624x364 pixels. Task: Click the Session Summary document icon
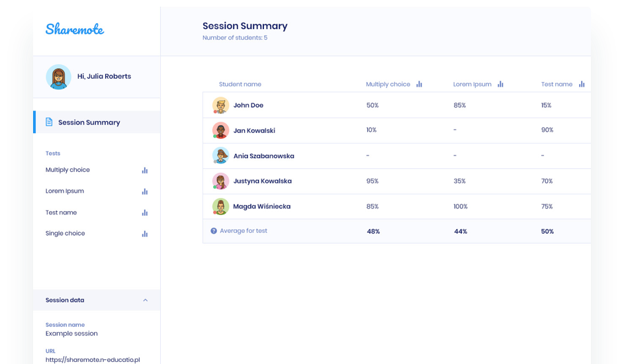point(49,122)
